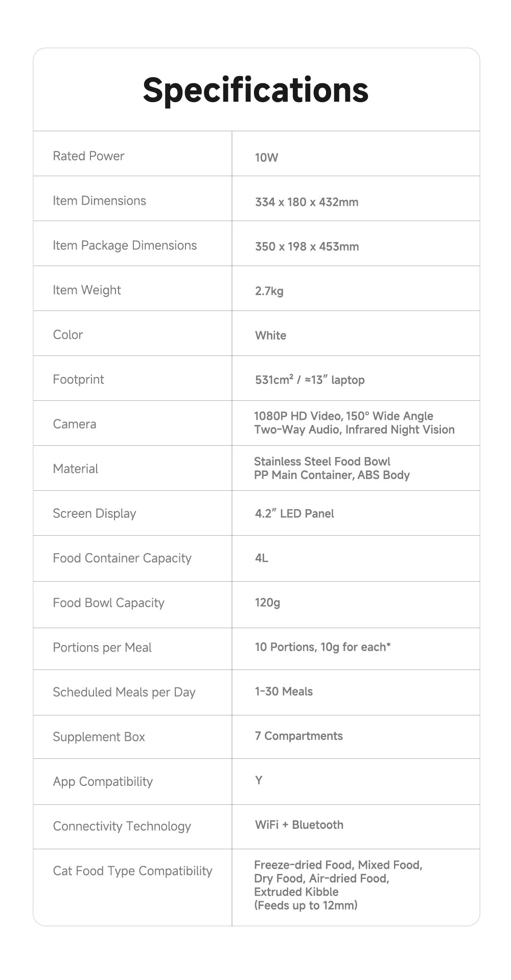Click the 4.2″ LED Panel value
This screenshot has width=511, height=980.
(294, 513)
